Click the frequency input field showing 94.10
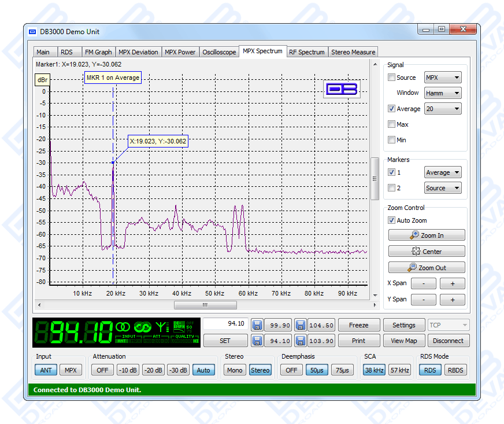Screen dimensions: 504x424 [x=225, y=324]
